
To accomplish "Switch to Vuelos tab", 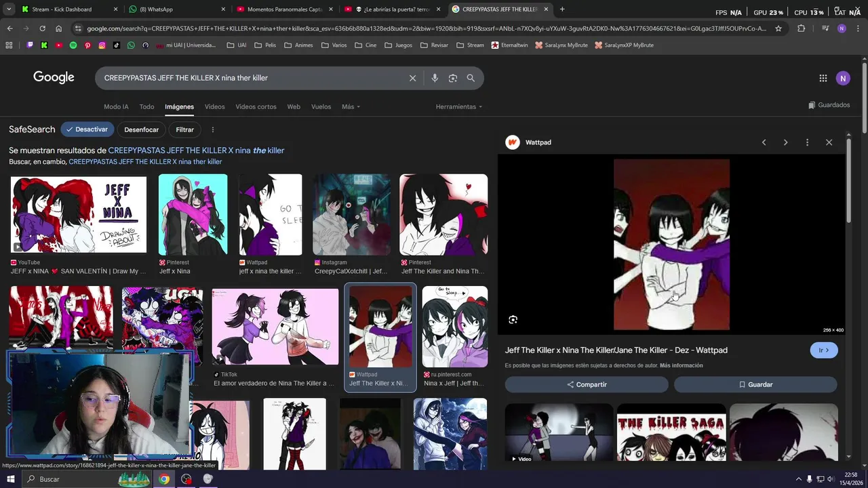I will click(x=321, y=106).
